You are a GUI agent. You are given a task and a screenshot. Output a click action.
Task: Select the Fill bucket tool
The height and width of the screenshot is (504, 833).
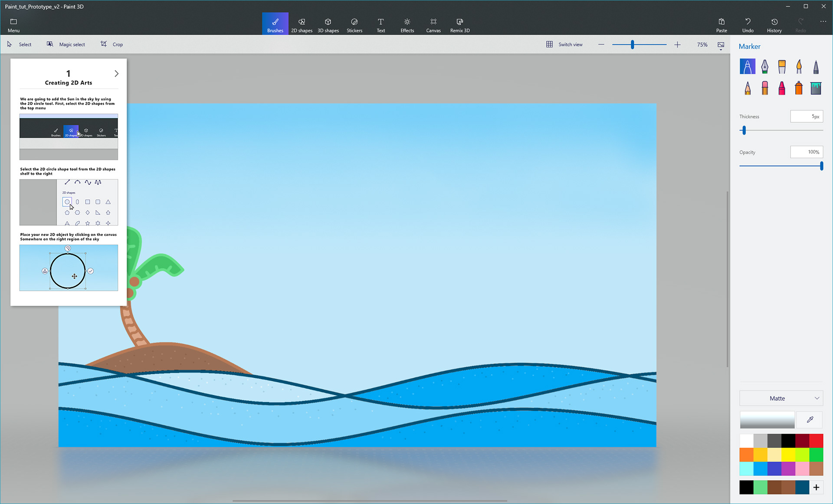pyautogui.click(x=816, y=88)
